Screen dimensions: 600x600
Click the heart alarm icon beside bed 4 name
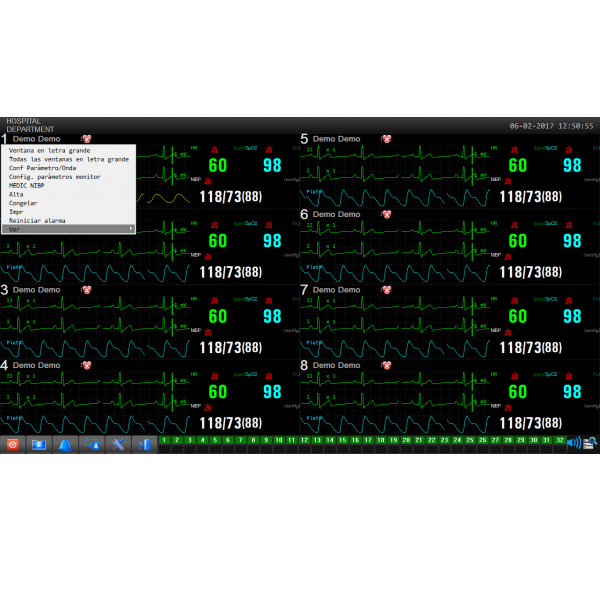86,365
